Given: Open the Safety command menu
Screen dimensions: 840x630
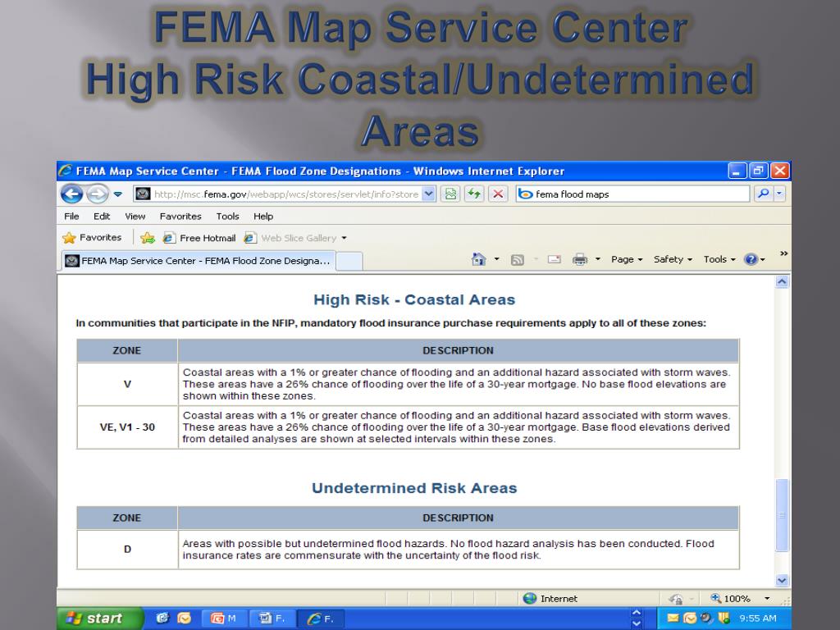Looking at the screenshot, I should point(673,259).
